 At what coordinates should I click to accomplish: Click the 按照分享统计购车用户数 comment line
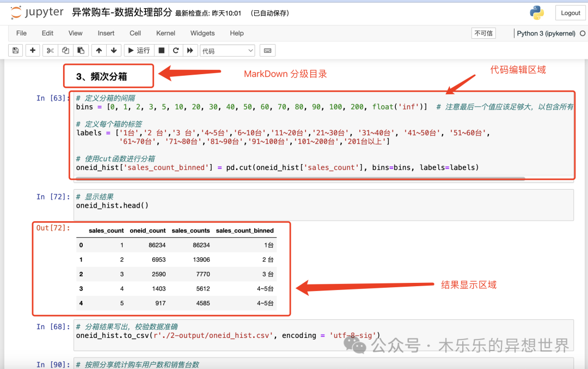tap(138, 365)
